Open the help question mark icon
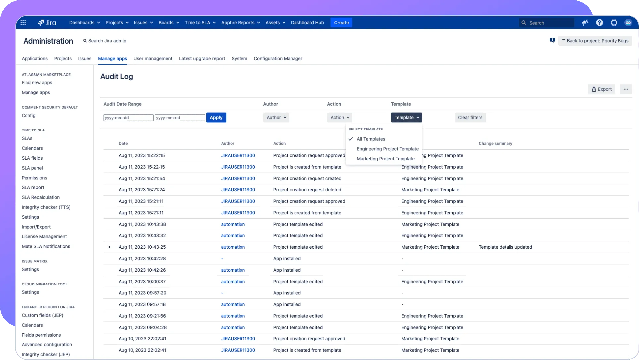 point(599,23)
